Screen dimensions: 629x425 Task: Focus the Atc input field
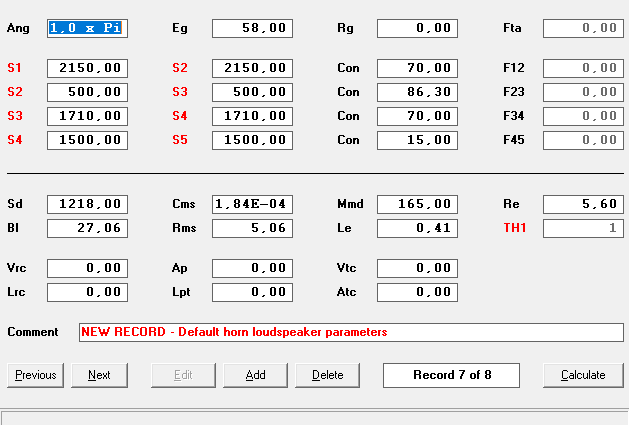[x=417, y=293]
